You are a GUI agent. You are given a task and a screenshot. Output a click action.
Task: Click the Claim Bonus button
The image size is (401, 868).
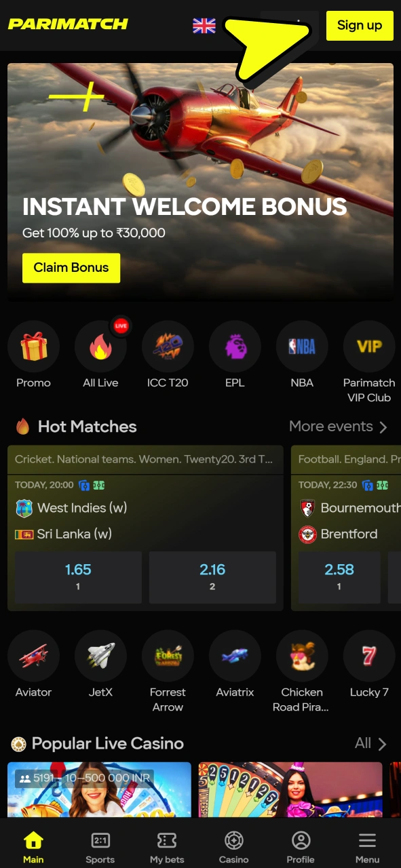point(71,268)
